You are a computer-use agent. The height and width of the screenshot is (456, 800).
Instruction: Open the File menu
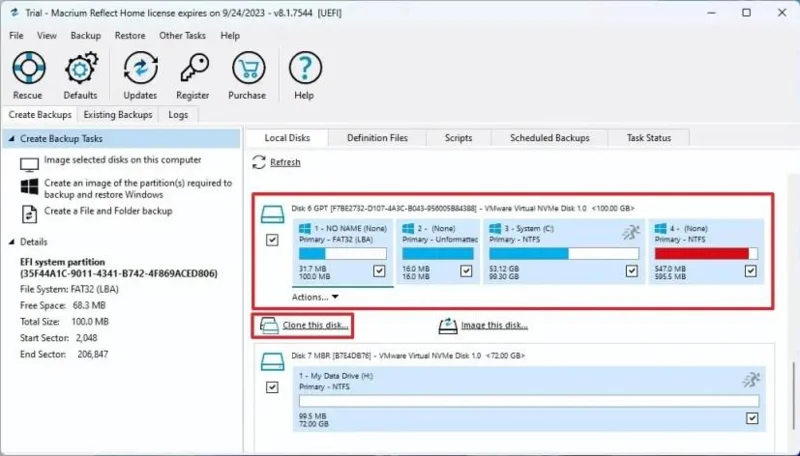coord(16,36)
